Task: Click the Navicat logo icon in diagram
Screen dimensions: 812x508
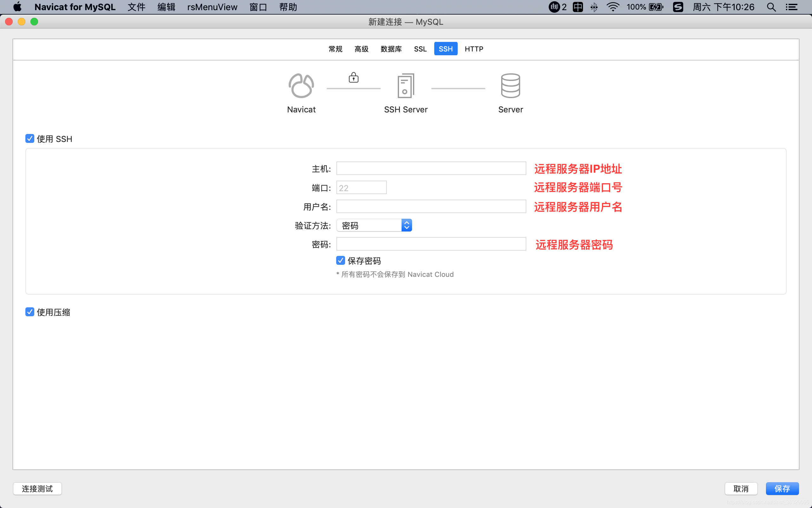Action: [x=301, y=86]
